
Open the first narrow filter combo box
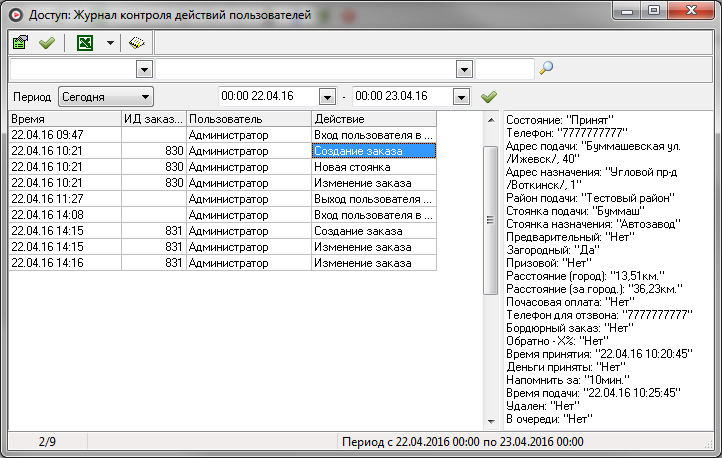tap(143, 69)
